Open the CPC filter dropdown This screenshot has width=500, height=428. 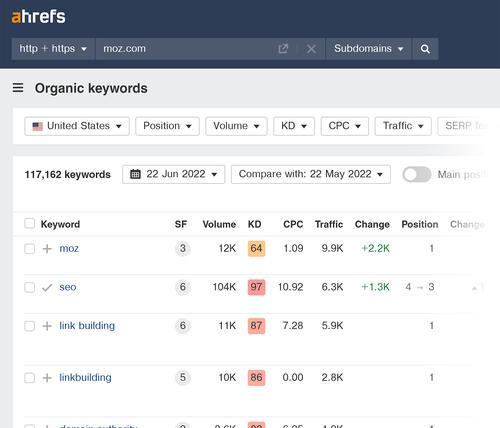tap(345, 126)
